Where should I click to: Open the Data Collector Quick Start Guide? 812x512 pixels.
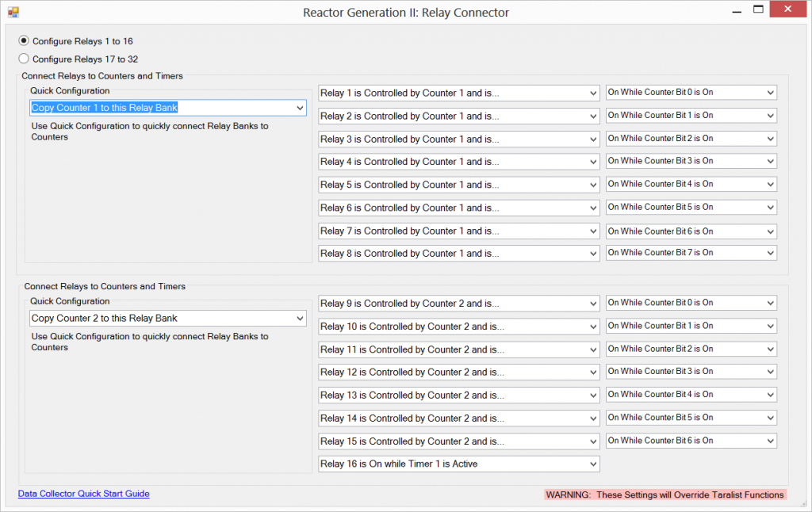(83, 494)
